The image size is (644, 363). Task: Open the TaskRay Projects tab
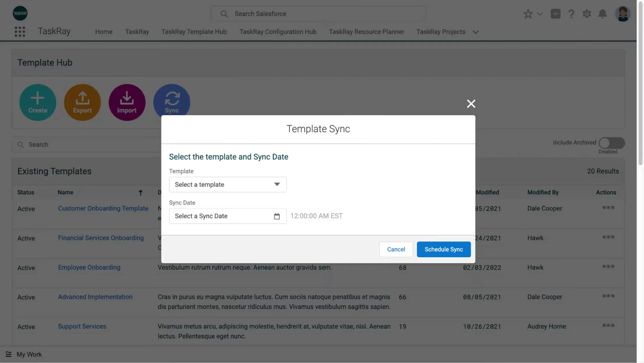[x=441, y=32]
